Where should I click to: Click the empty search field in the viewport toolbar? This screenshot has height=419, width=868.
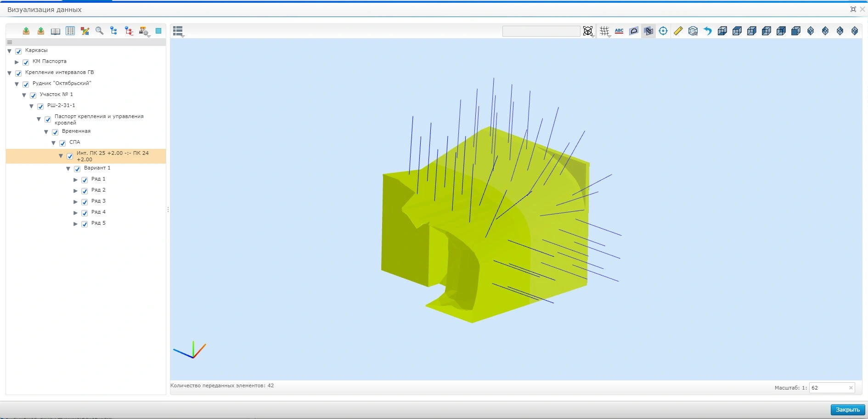tap(541, 31)
